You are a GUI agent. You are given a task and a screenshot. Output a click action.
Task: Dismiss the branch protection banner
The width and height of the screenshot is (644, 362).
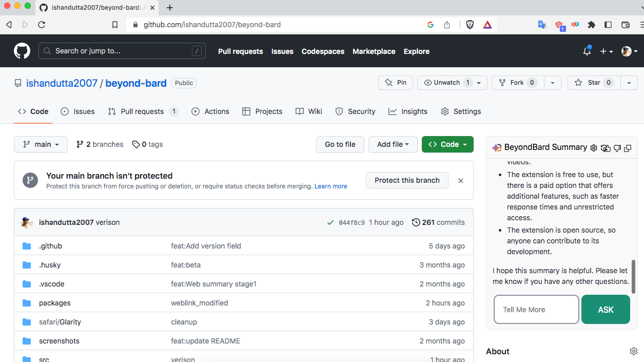coord(461,180)
